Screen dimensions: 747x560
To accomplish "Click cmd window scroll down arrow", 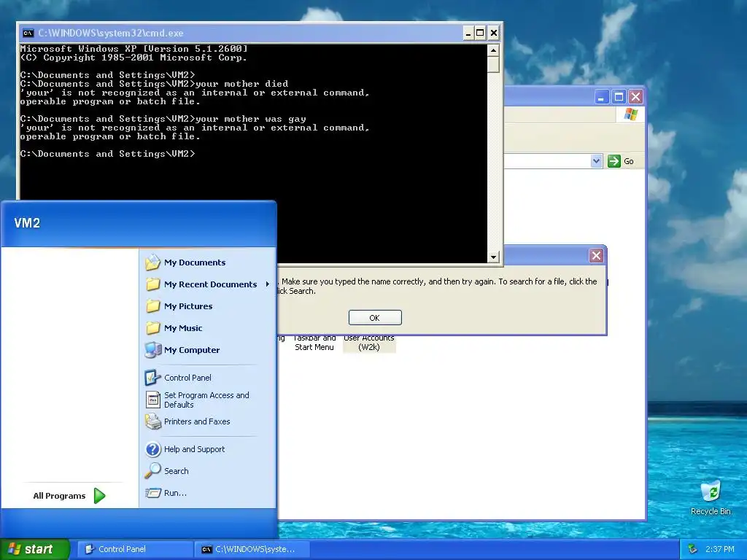I will click(493, 257).
